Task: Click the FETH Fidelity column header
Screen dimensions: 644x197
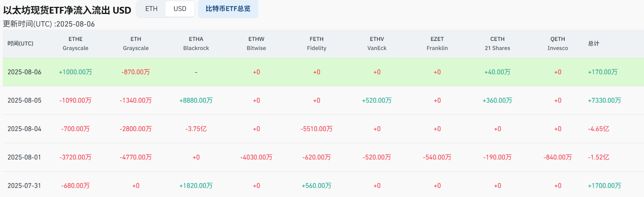Action: pyautogui.click(x=317, y=44)
